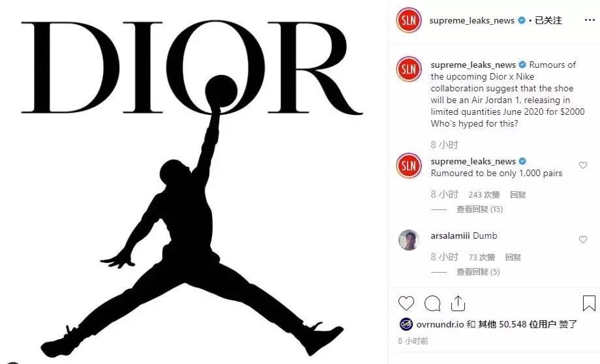This screenshot has height=364, width=600.
Task: Expand the 15 replies under SLN comment
Action: (x=479, y=209)
